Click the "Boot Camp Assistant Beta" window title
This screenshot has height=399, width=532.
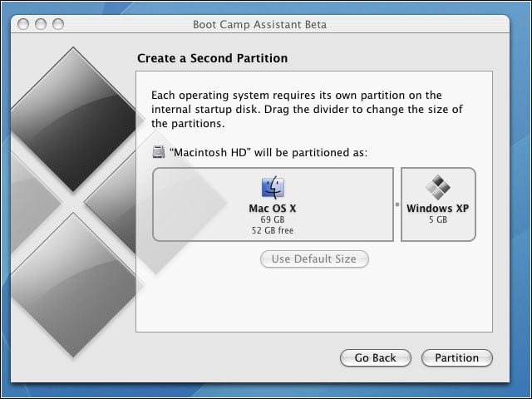point(259,24)
